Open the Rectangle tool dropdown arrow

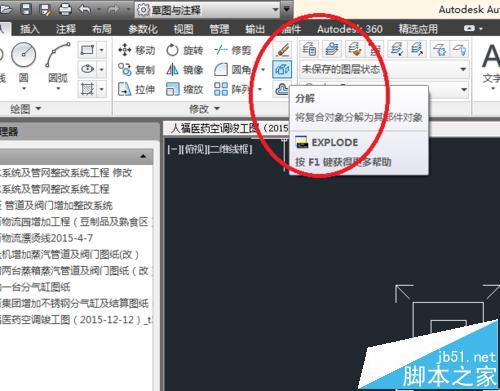click(102, 50)
